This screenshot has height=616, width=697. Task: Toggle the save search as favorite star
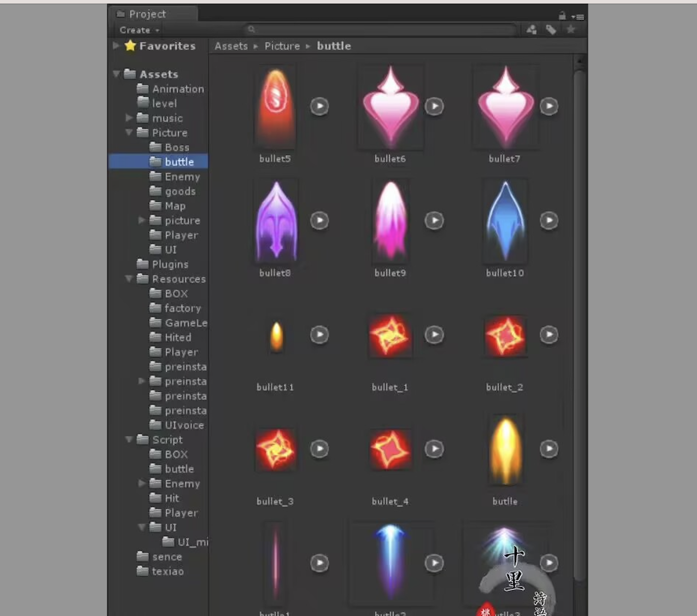pyautogui.click(x=570, y=30)
